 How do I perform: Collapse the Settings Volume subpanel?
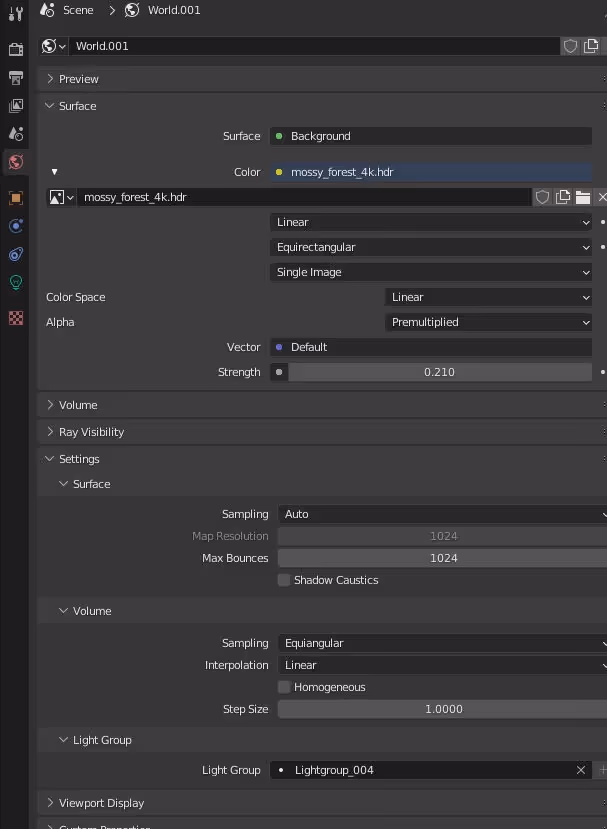(323, 611)
